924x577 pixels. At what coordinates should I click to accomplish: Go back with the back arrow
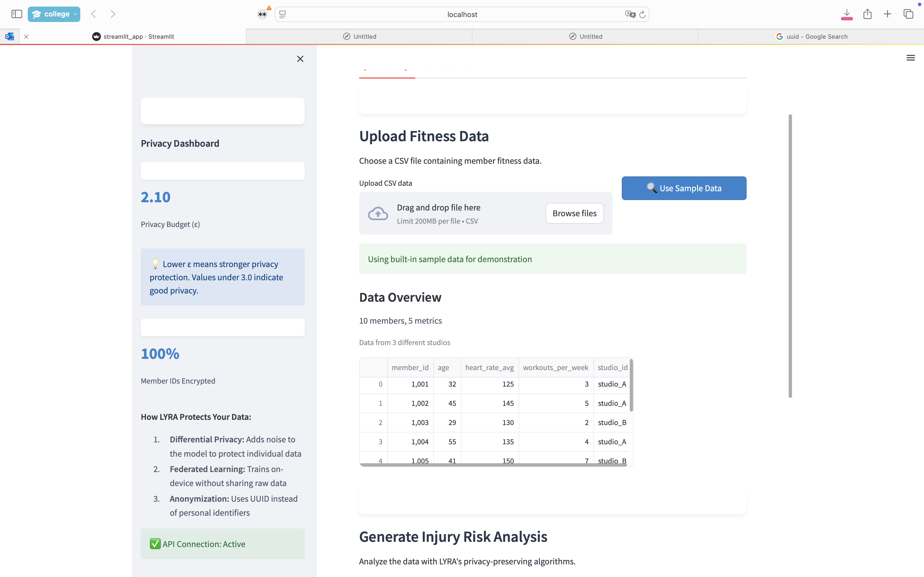click(94, 14)
